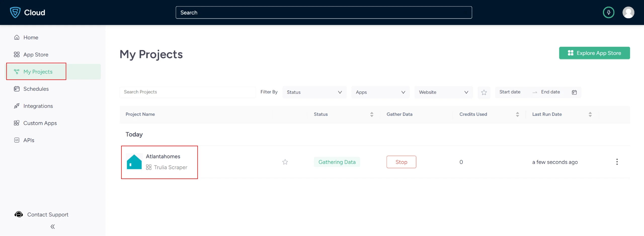Click the Trulia Scraper label
Viewport: 644px width, 236px height.
[171, 167]
